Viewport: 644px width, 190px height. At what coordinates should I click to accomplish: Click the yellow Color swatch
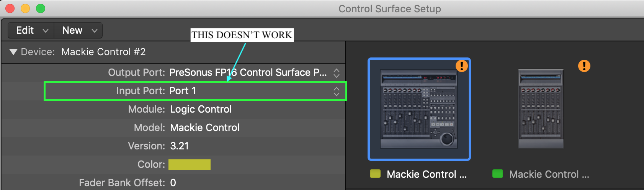point(190,164)
